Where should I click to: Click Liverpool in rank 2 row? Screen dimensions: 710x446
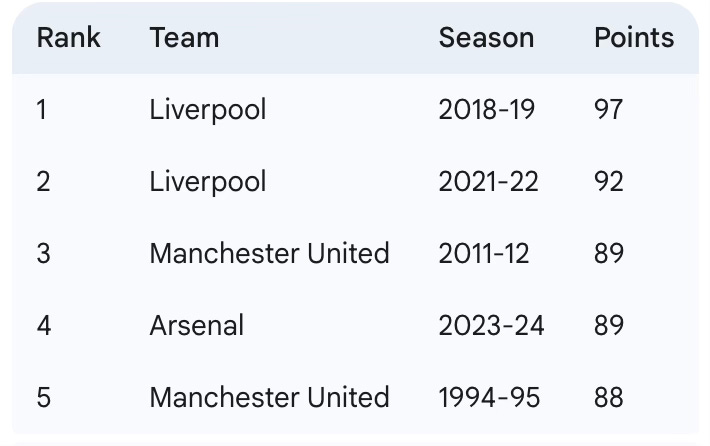(208, 182)
